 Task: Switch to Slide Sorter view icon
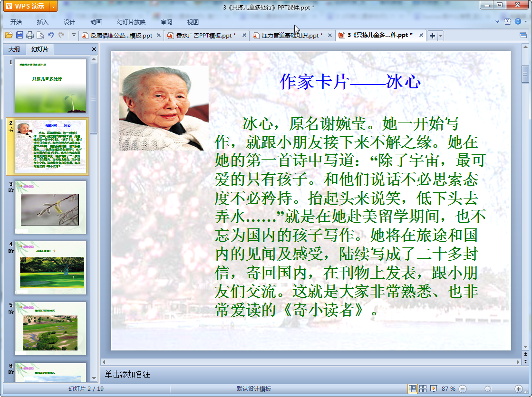[423, 388]
